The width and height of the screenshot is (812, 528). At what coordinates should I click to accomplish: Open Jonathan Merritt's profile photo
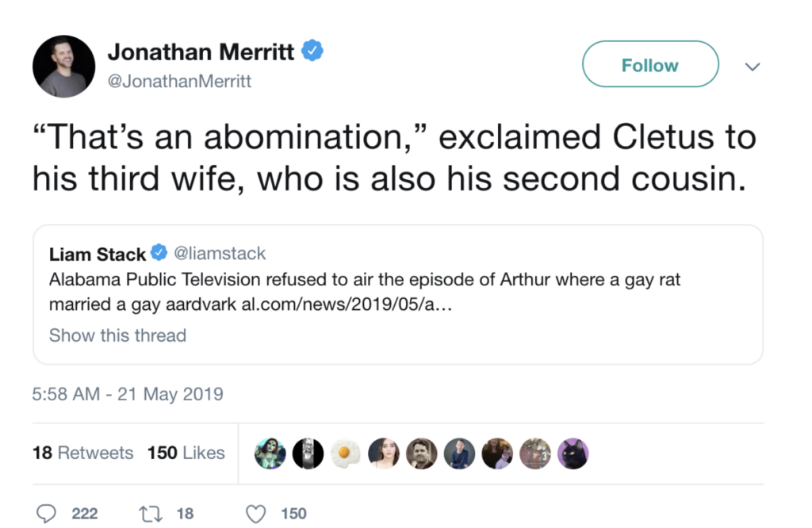[63, 66]
